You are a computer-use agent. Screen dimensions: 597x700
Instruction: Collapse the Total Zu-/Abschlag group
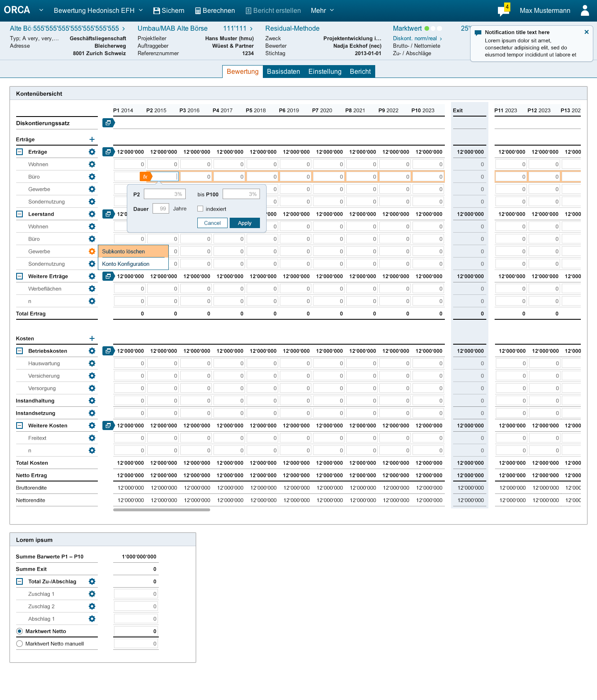coord(19,581)
